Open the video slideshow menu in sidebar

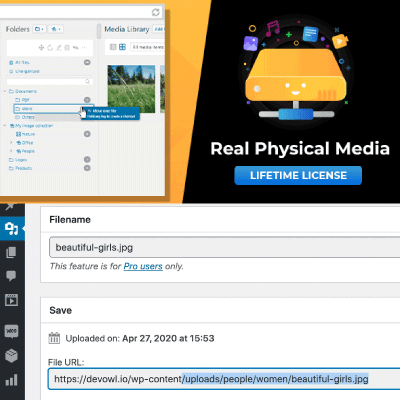point(11,300)
